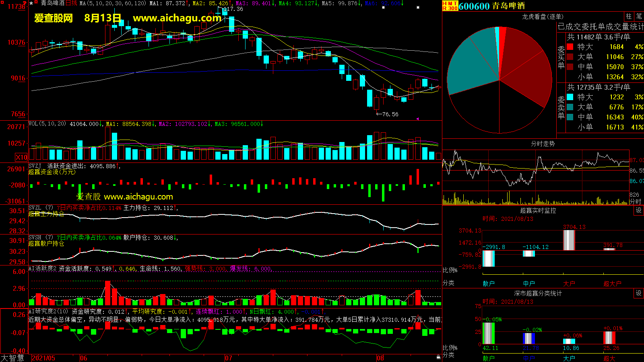
Task: Click the star favorite icon beside 青岛啤酒
Action: coord(31,3)
